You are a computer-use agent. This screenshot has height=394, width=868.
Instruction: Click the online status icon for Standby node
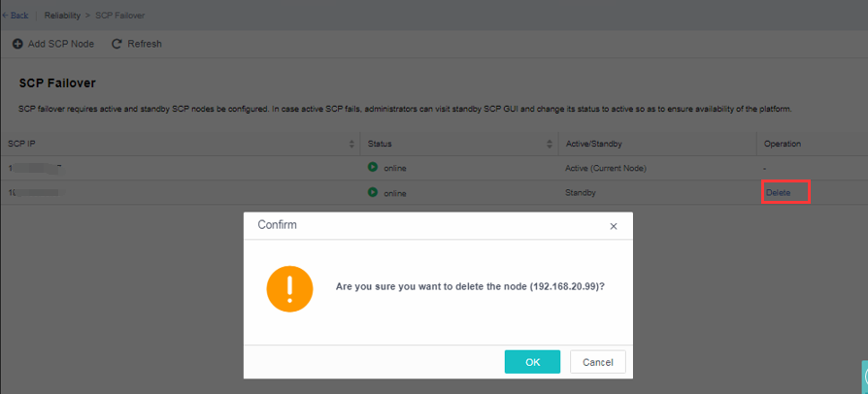pos(373,193)
